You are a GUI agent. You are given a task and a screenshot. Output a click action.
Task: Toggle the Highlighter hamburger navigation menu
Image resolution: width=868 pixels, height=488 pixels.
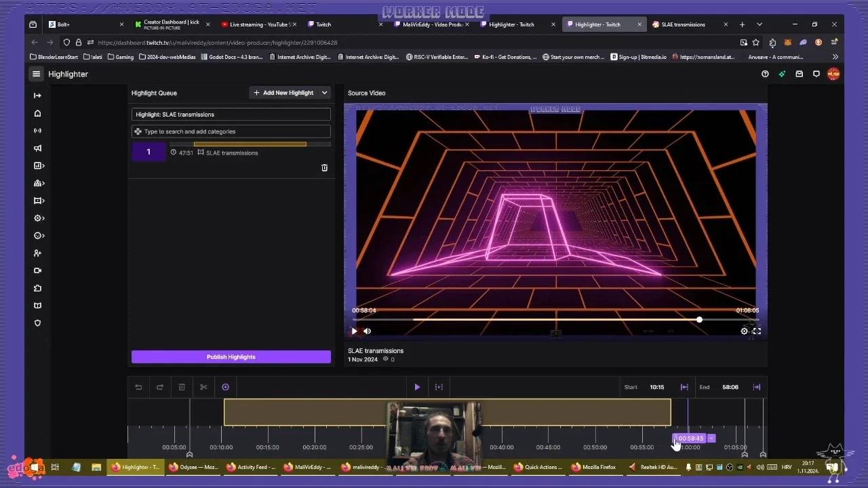(37, 74)
